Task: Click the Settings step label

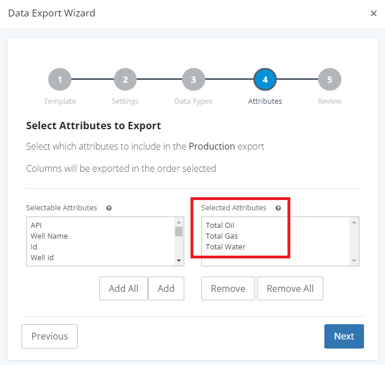Action: pos(125,101)
